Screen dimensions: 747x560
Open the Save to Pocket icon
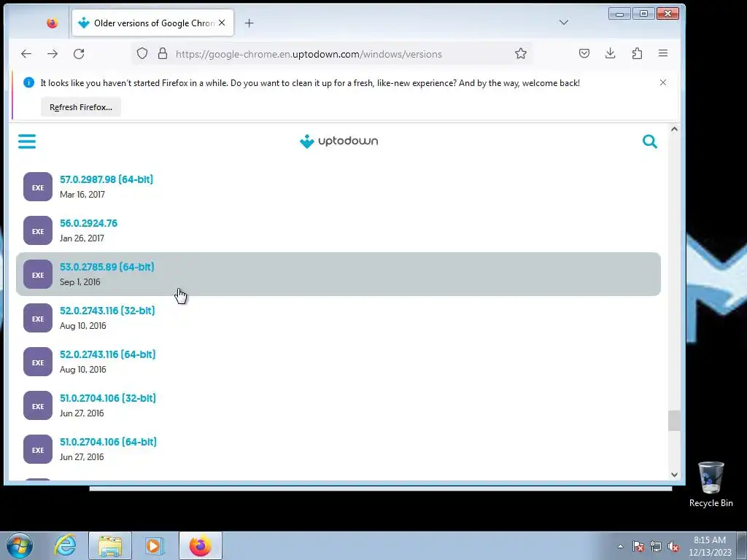pyautogui.click(x=584, y=53)
